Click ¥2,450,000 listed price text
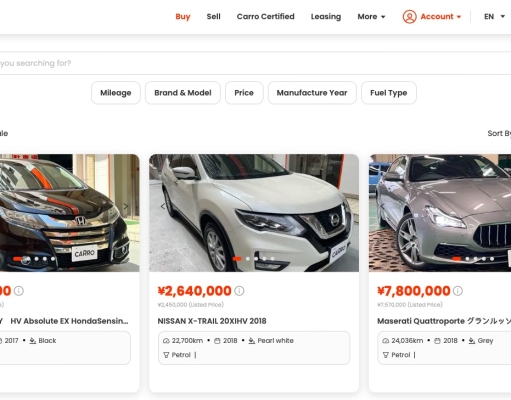511x400 pixels. pyautogui.click(x=191, y=305)
